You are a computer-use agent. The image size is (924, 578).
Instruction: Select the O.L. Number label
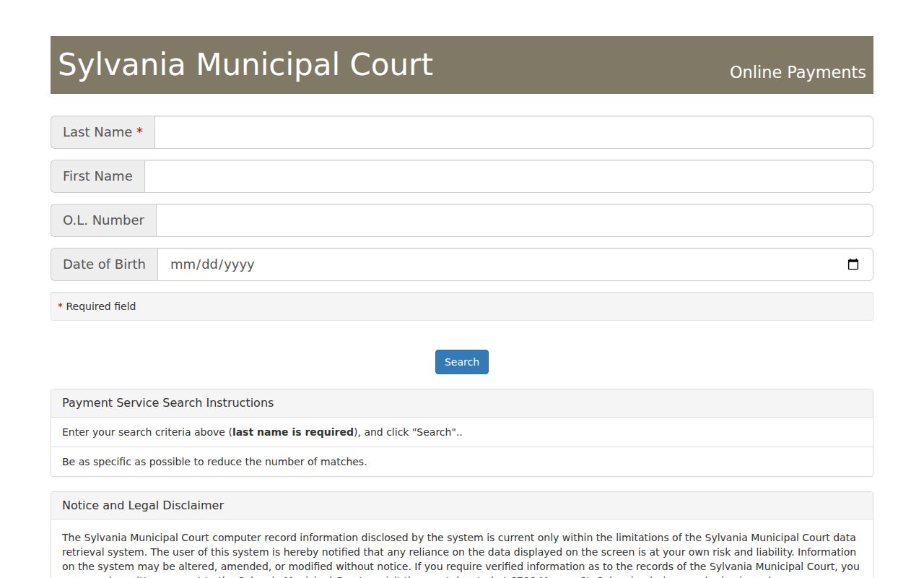click(103, 220)
